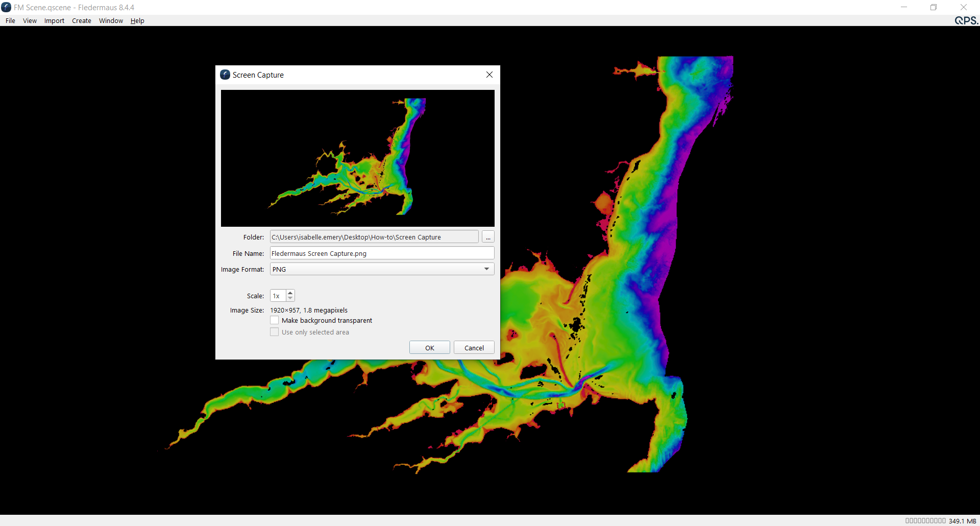Decrease scale with down arrow
Screen dimensions: 980x526
(x=290, y=298)
